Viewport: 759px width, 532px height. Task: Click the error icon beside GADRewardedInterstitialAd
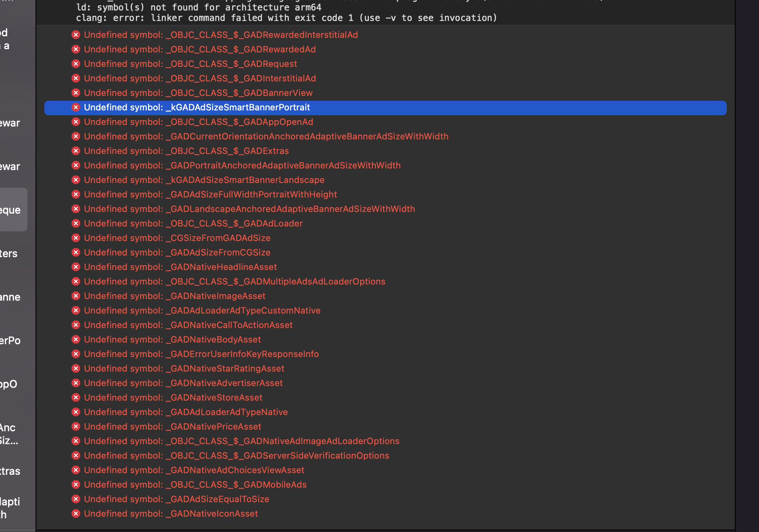76,35
